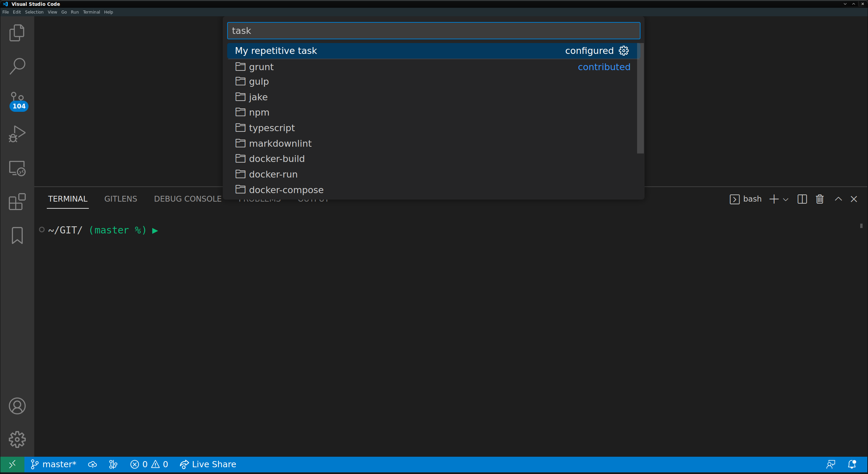Open the Edit menu
Viewport: 868px width, 474px height.
point(17,12)
